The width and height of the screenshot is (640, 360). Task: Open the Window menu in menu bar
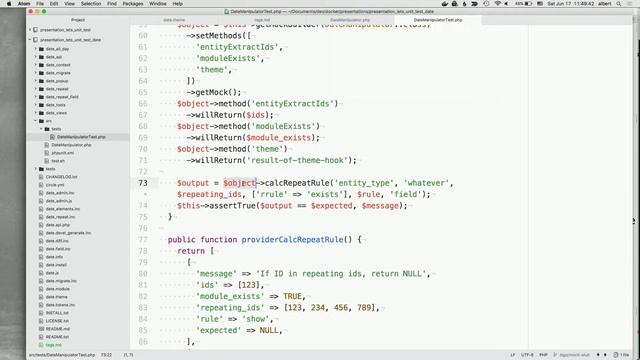click(x=158, y=4)
